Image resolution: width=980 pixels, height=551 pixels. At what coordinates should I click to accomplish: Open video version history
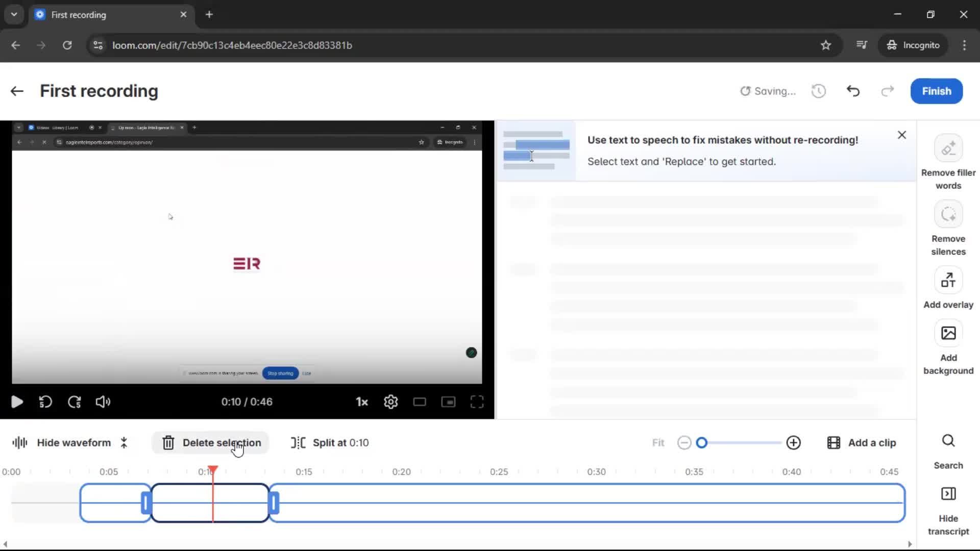point(818,91)
